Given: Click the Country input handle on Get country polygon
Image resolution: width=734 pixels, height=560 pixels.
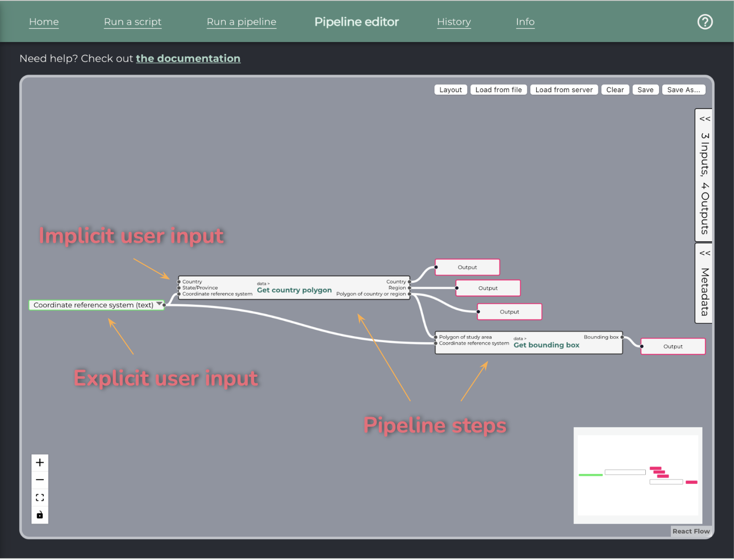Looking at the screenshot, I should point(179,282).
